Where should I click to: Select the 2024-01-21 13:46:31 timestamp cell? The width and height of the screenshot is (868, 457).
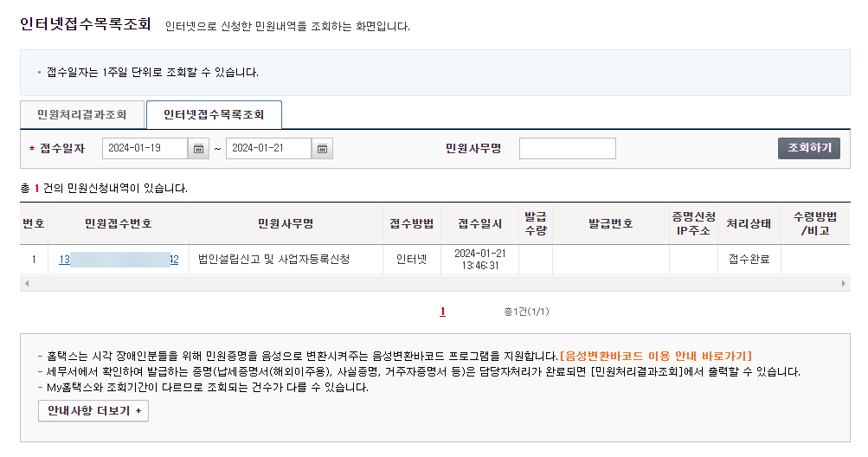[x=480, y=260]
